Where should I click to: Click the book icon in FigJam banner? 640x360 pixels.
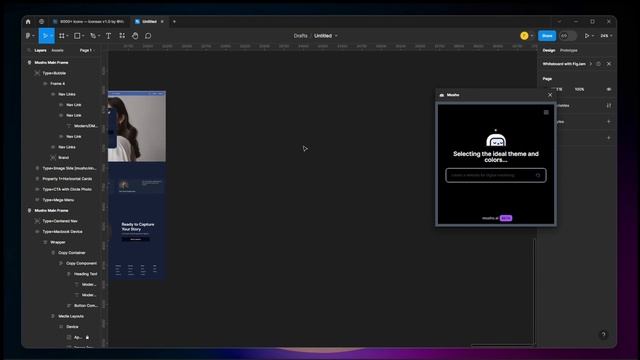(598, 64)
